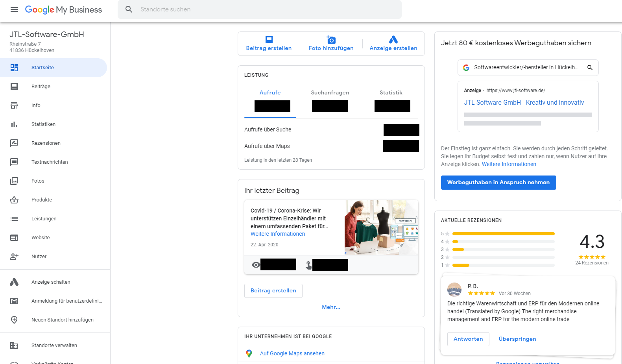The width and height of the screenshot is (622, 364).
Task: Skip the review with Überspringen
Action: [x=517, y=339]
